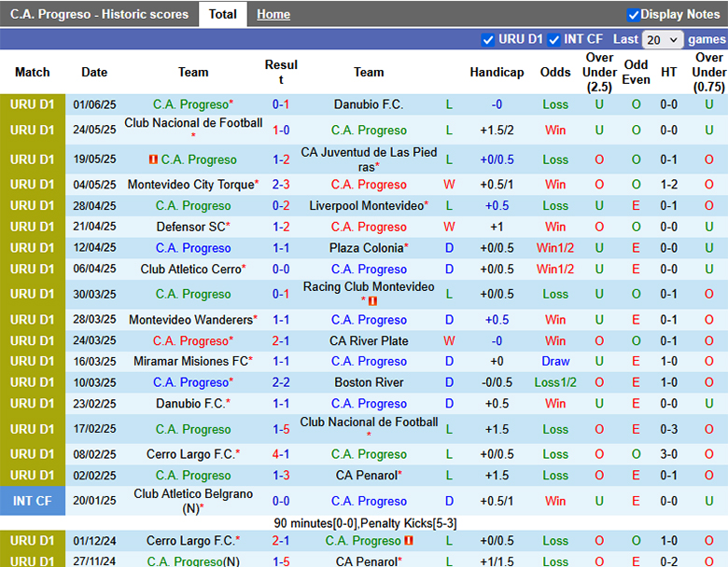Open Miramar Misiones FC team link
Image resolution: width=728 pixels, height=567 pixels.
pyautogui.click(x=190, y=362)
